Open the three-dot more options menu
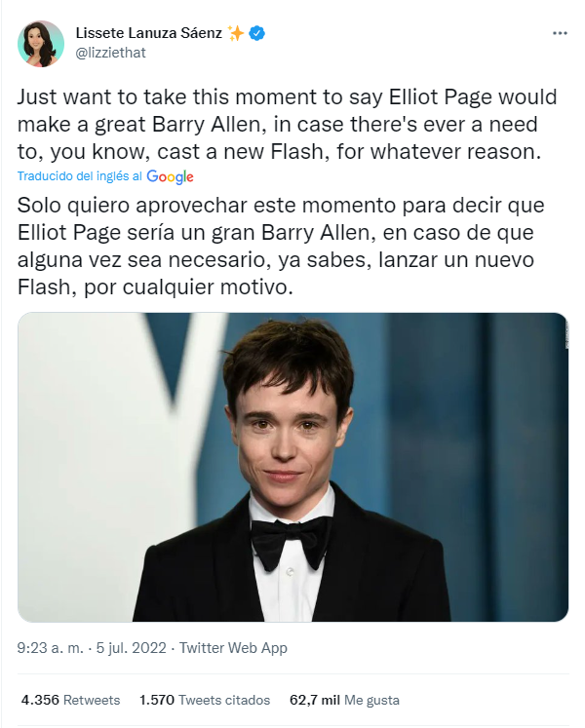Screen dimensions: 585x728 [560, 33]
